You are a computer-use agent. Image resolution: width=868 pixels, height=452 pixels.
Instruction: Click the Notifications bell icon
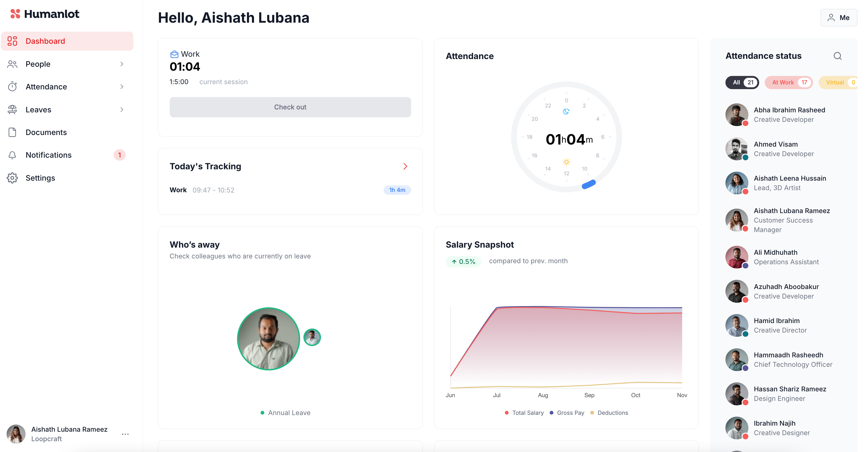pyautogui.click(x=12, y=155)
